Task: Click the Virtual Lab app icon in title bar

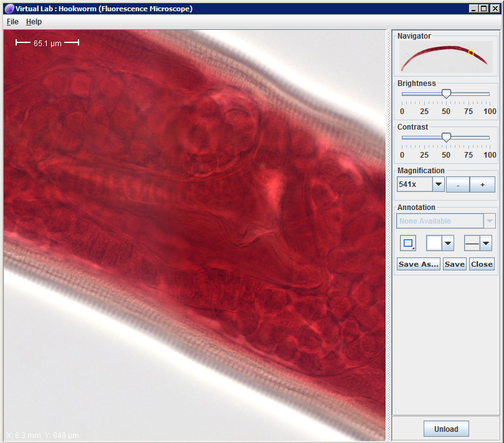Action: pyautogui.click(x=9, y=9)
